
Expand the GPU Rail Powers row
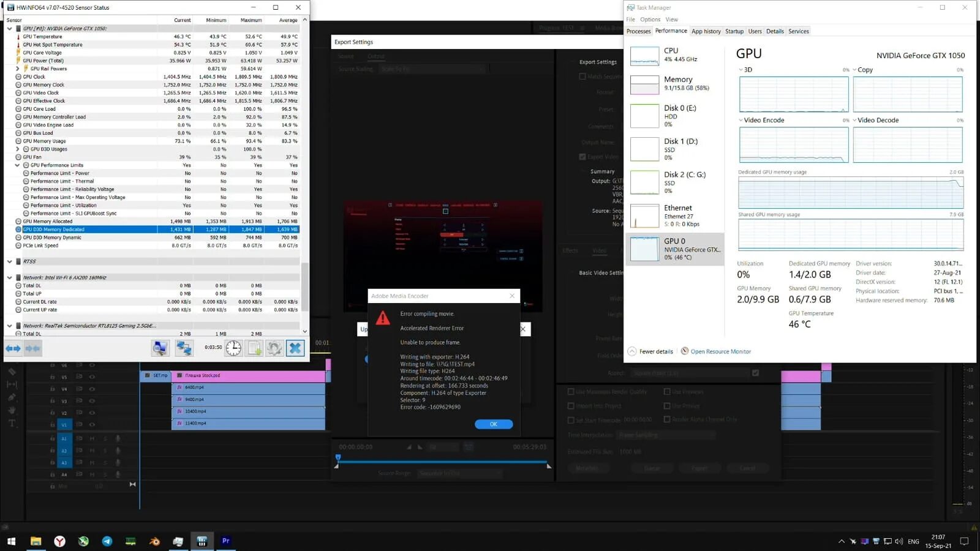[17, 69]
